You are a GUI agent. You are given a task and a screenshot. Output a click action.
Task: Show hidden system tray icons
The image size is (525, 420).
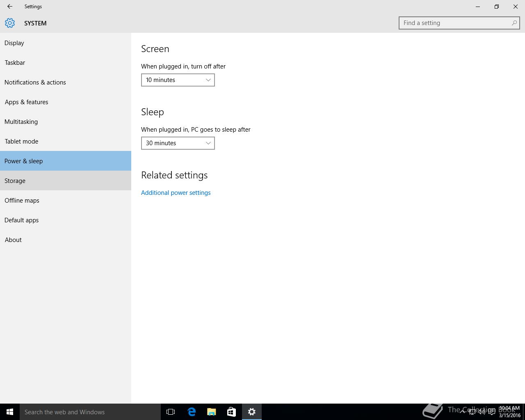[462, 412]
